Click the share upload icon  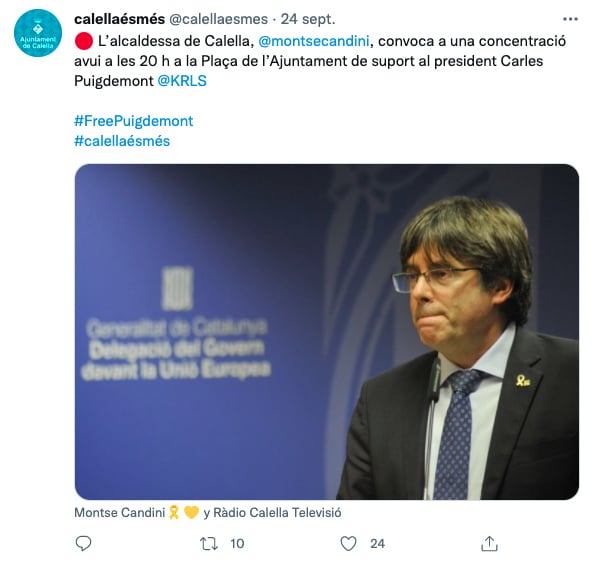(489, 543)
